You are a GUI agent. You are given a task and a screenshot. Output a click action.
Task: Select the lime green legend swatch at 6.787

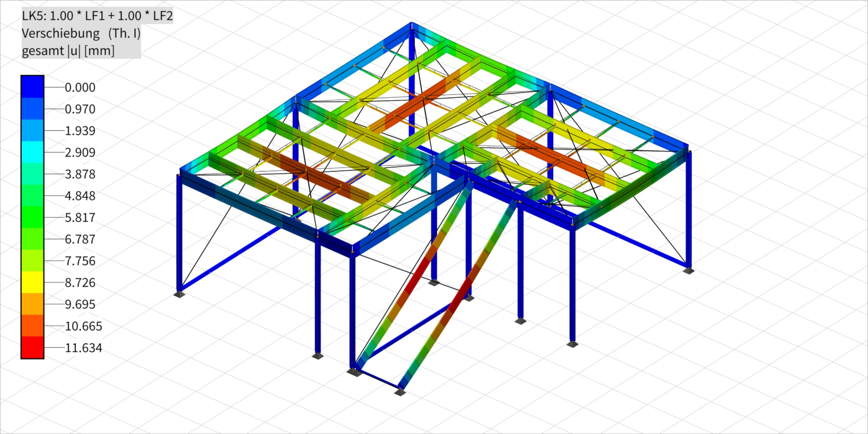coord(32,239)
